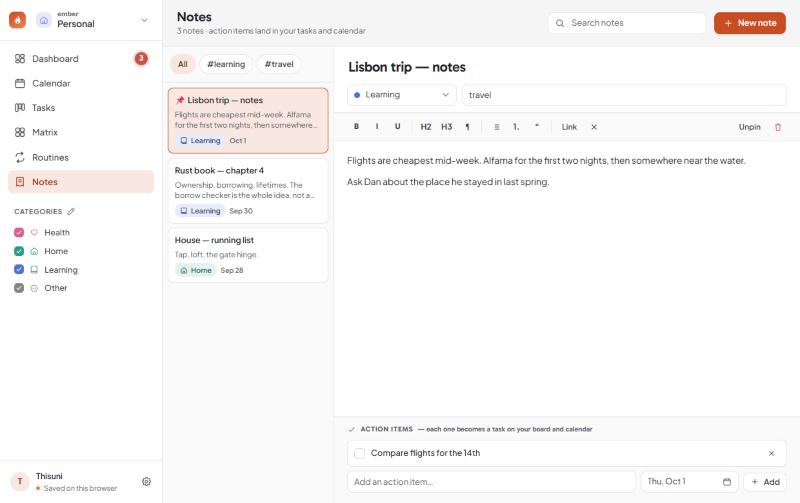Click the search magnifier icon

pyautogui.click(x=560, y=23)
